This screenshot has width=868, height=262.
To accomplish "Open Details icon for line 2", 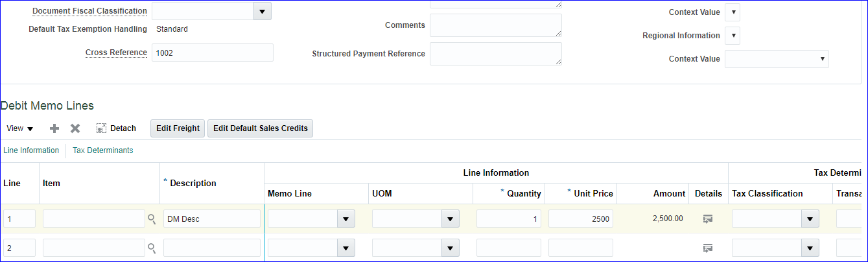I will [x=708, y=248].
